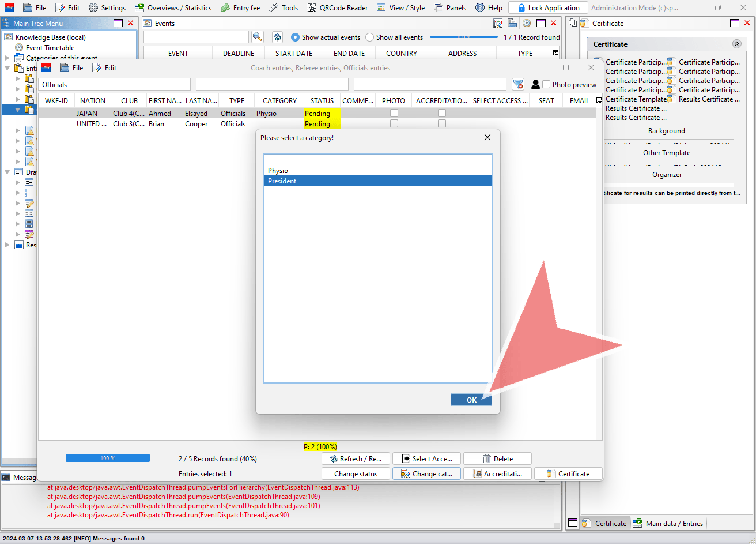The image size is (756, 545).
Task: Click the refresh icon beside Events search
Action: [277, 37]
